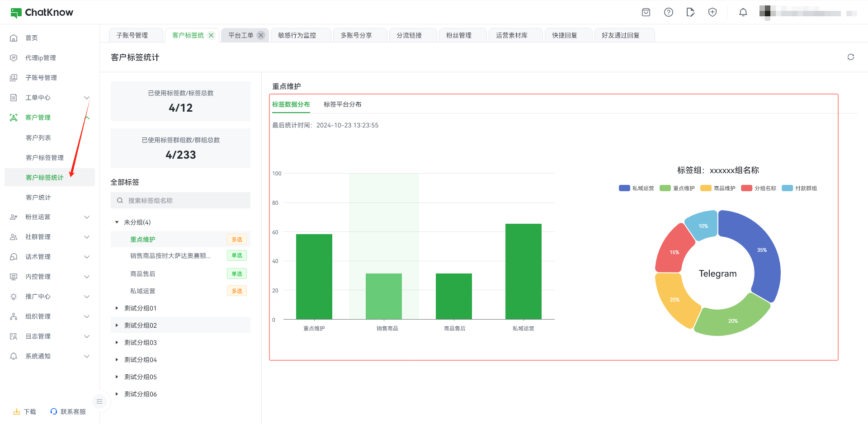Open the shopping bag icon in header

click(646, 13)
